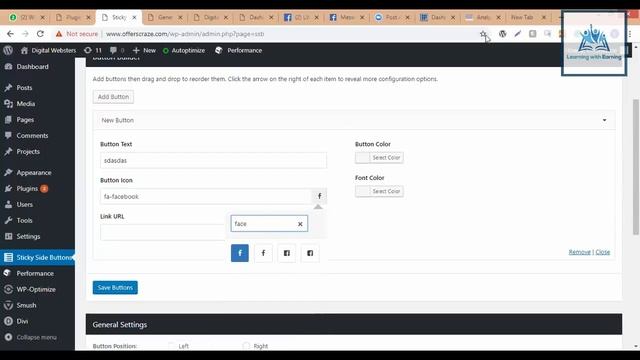
Task: Click the Close link
Action: pyautogui.click(x=603, y=252)
